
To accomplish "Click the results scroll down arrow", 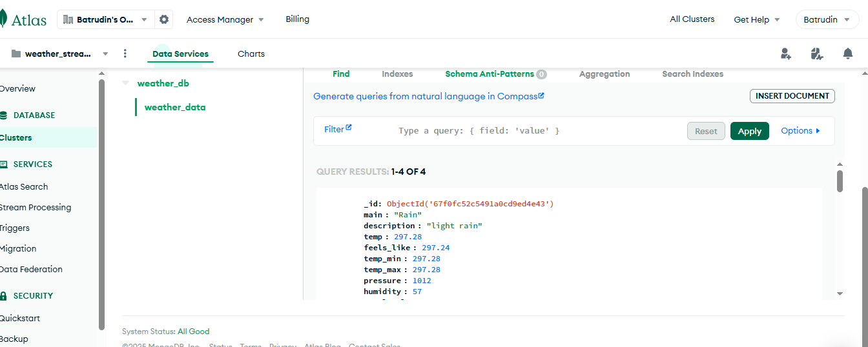I will pos(840,293).
